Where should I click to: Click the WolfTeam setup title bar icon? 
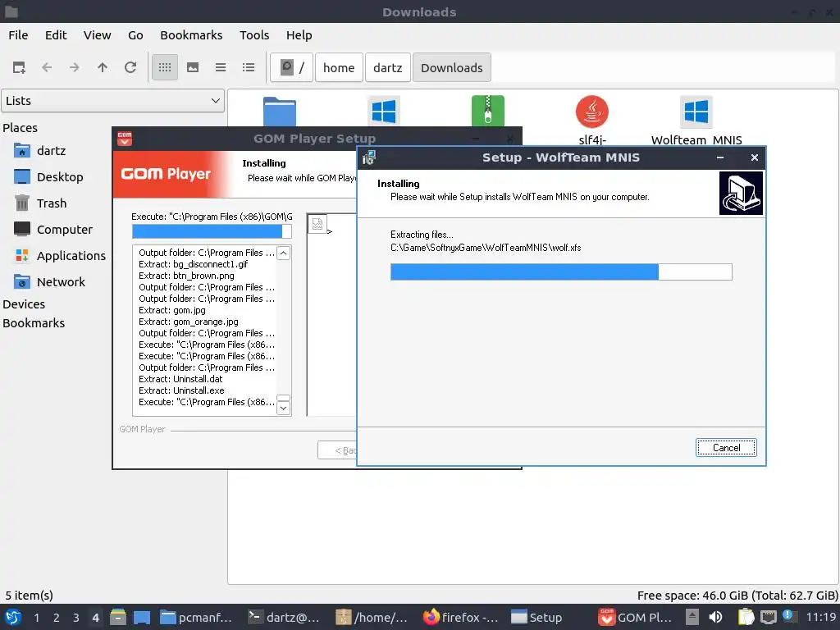coord(368,157)
